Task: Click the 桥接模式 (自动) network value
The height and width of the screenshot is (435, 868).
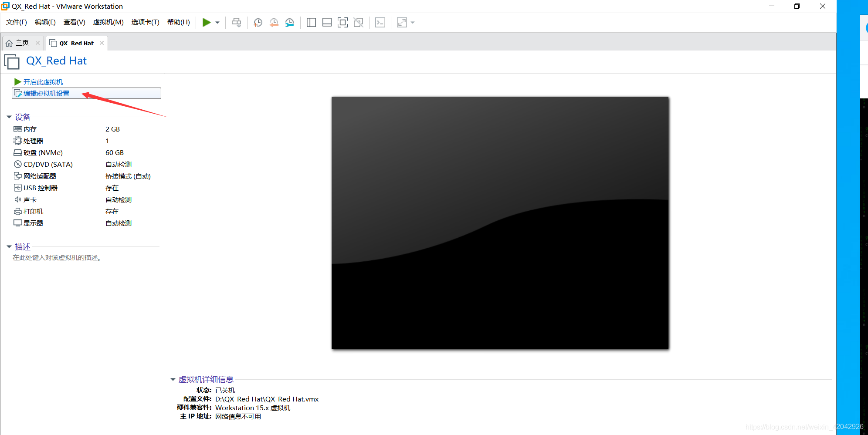Action: [128, 176]
